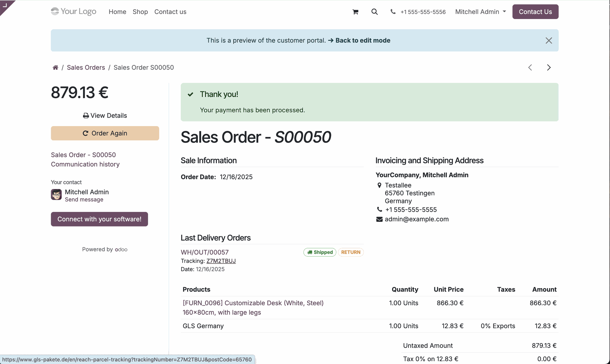Click the Your Logo image
Screen dimensions: 610x364
click(74, 11)
